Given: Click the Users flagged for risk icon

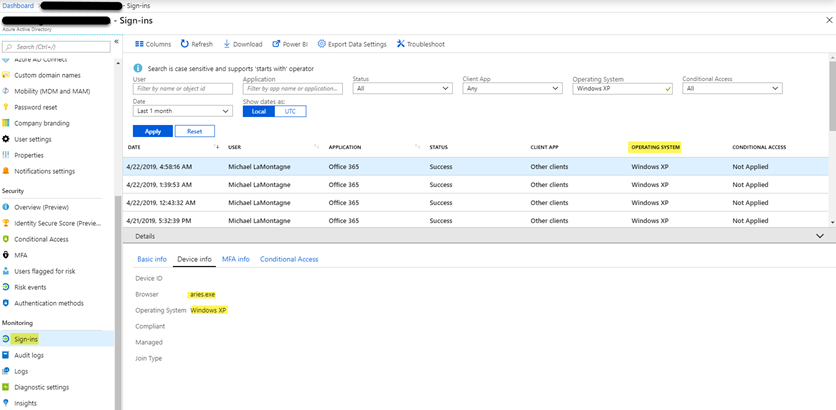Looking at the screenshot, I should coord(6,271).
